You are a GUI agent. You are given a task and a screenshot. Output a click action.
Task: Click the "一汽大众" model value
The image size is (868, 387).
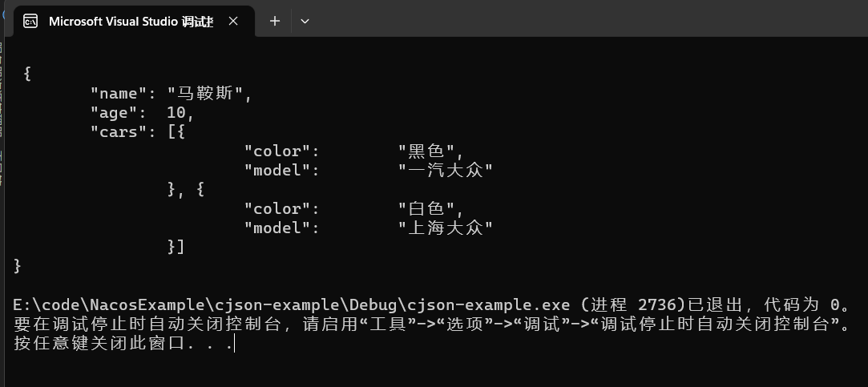coord(445,171)
